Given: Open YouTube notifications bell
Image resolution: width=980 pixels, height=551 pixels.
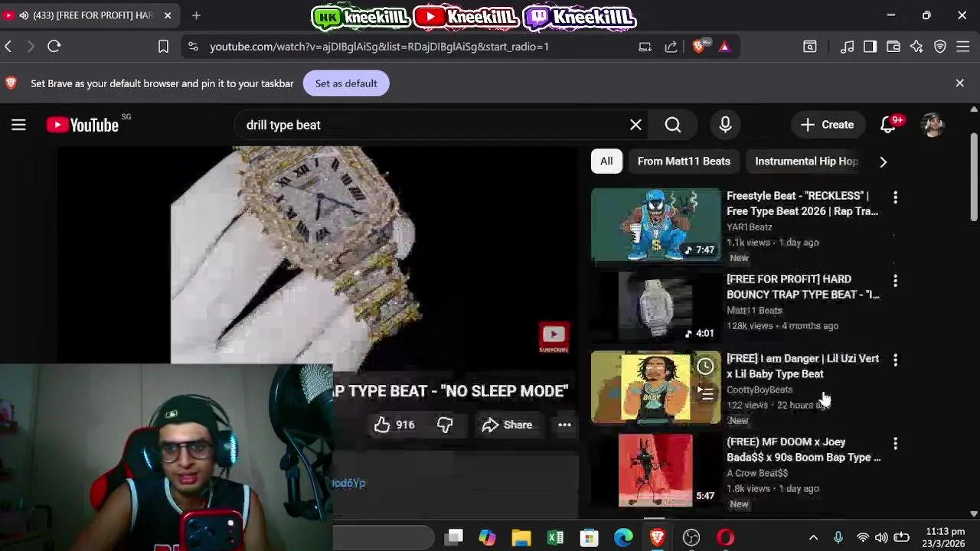Looking at the screenshot, I should [x=889, y=125].
